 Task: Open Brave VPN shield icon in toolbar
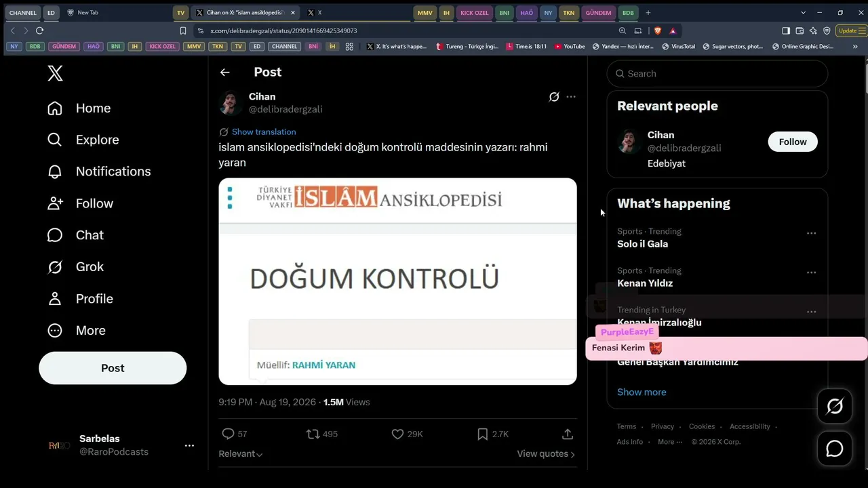827,30
